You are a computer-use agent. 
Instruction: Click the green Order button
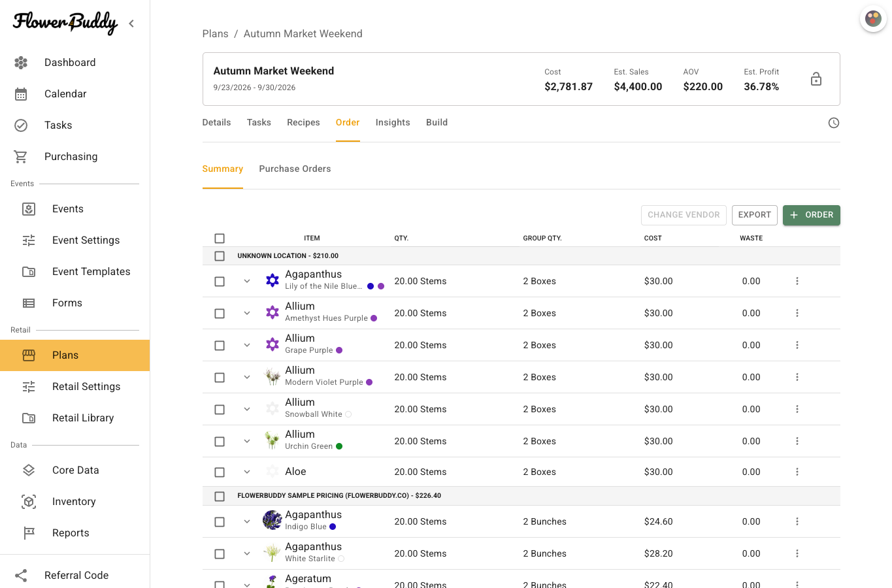tap(812, 215)
